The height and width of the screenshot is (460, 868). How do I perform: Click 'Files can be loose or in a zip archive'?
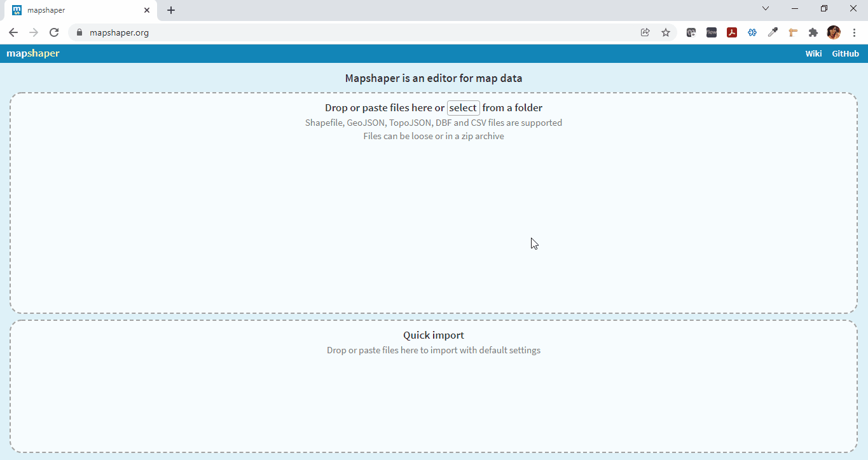click(434, 136)
